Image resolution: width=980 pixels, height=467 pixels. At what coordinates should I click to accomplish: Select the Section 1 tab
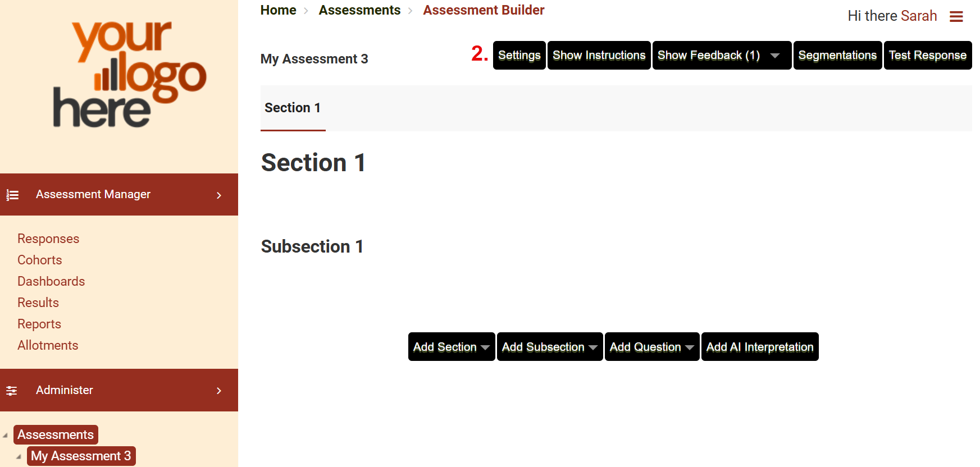(x=293, y=108)
